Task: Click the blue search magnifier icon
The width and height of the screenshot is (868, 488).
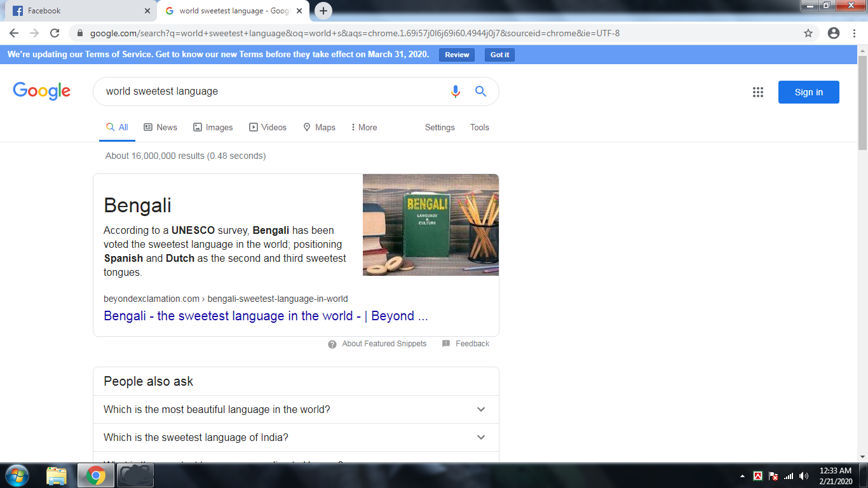Action: point(480,91)
